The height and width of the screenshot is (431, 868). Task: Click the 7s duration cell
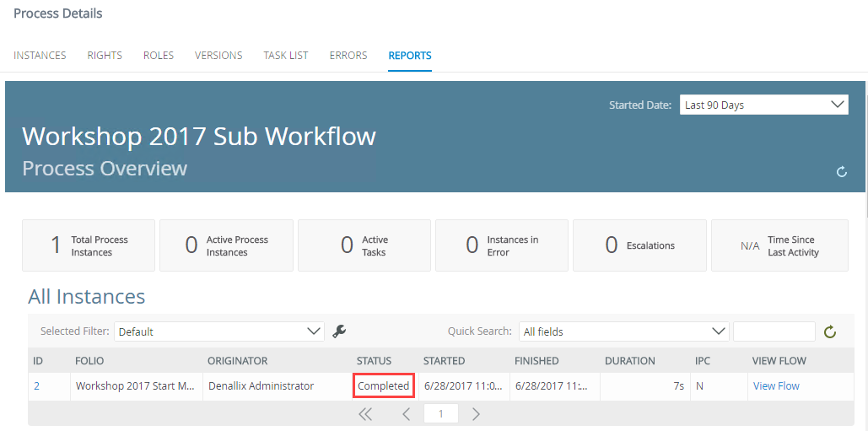point(644,386)
